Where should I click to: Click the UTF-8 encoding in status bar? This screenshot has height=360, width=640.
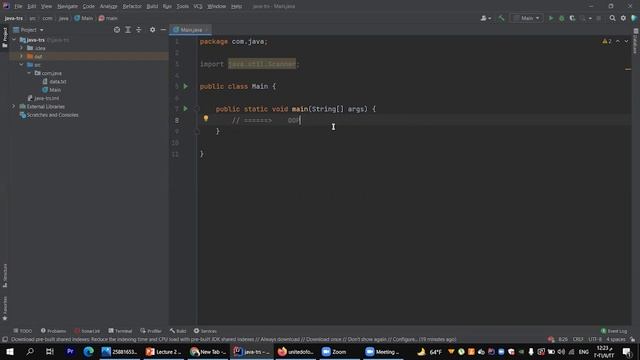[x=595, y=339]
